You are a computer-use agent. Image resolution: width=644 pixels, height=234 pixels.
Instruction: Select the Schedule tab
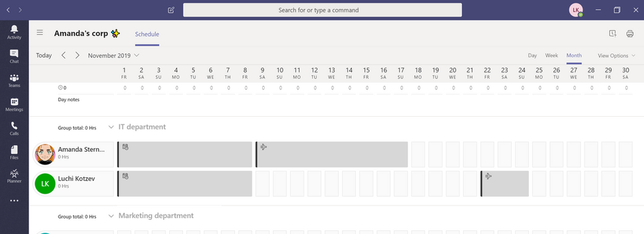click(147, 34)
